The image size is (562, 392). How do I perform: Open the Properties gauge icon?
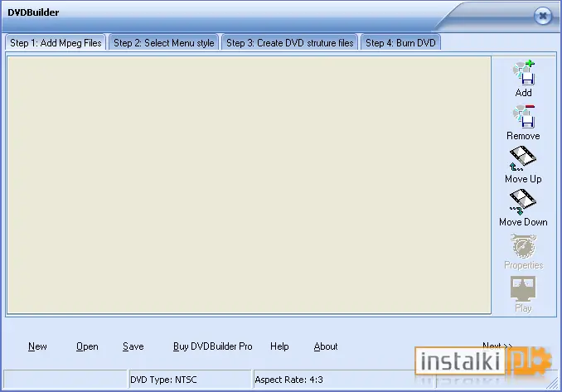[x=523, y=246]
